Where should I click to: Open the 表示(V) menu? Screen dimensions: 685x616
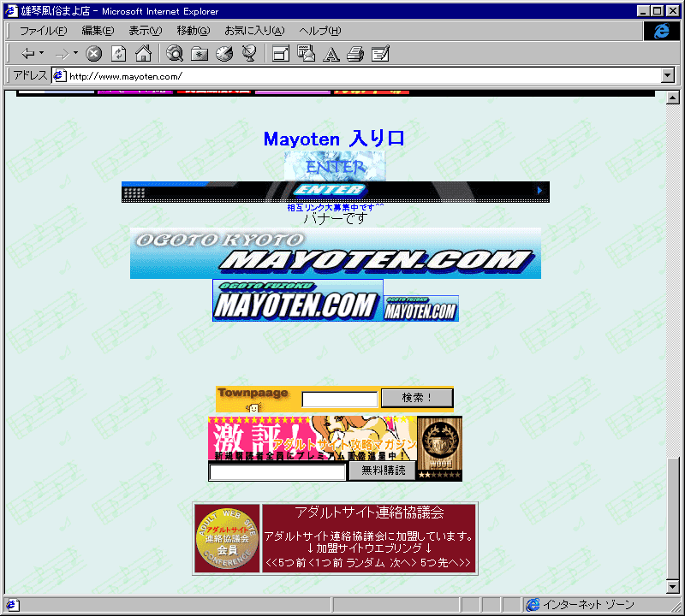tap(145, 31)
